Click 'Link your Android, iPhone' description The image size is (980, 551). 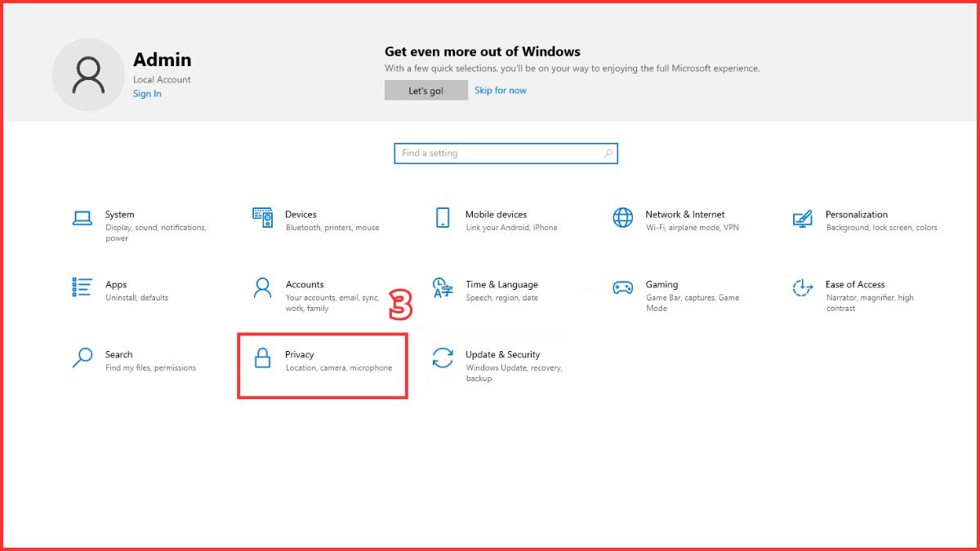(511, 228)
